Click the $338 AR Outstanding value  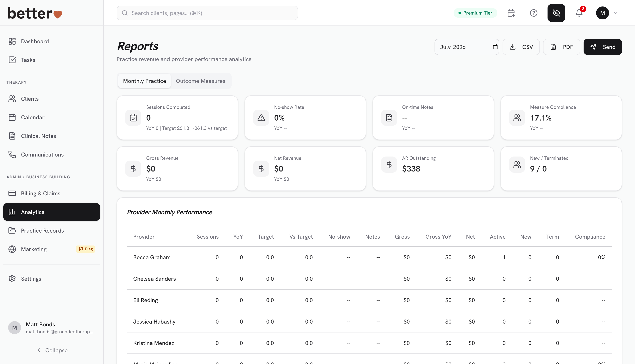tap(411, 169)
